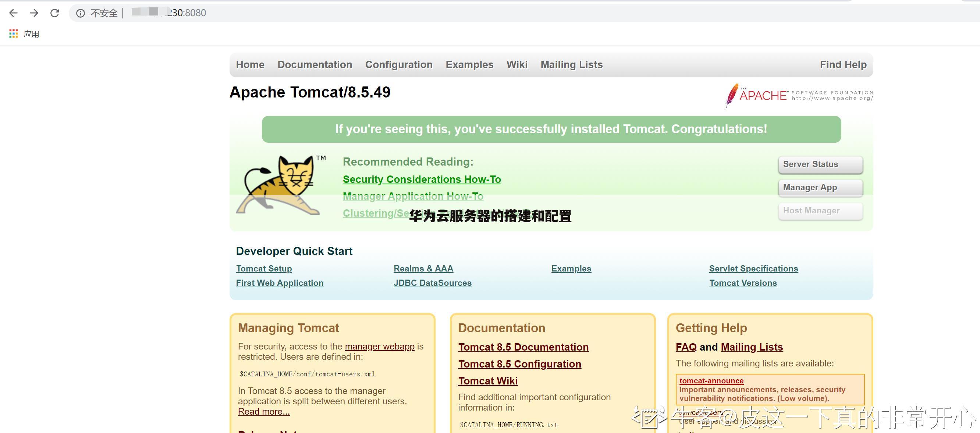The image size is (980, 433).
Task: Open the Manager App button
Action: 820,188
